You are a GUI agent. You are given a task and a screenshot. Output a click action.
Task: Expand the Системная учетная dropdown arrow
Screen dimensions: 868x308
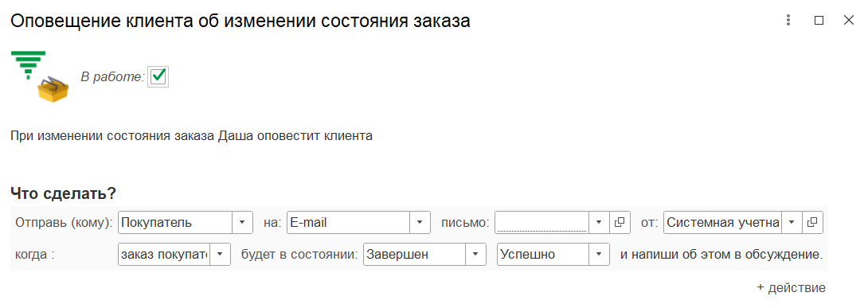(x=792, y=222)
